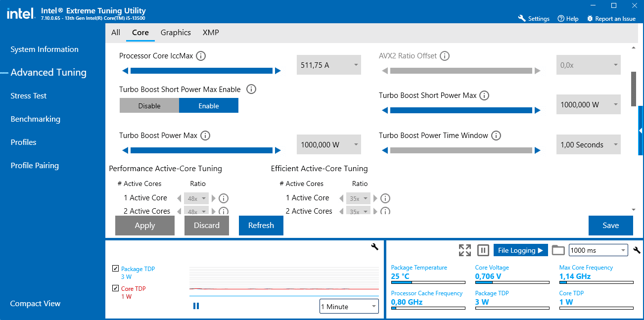
Task: Click the Discard button
Action: point(207,226)
